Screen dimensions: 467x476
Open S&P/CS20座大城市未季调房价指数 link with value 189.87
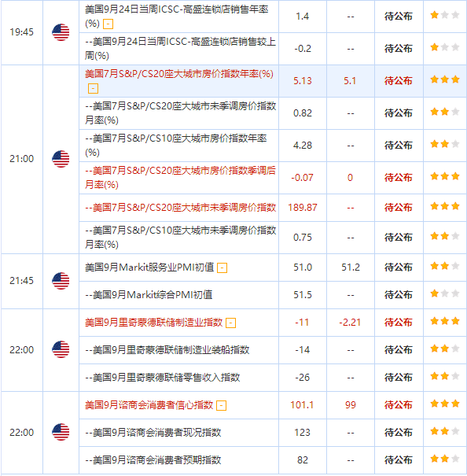pos(181,208)
